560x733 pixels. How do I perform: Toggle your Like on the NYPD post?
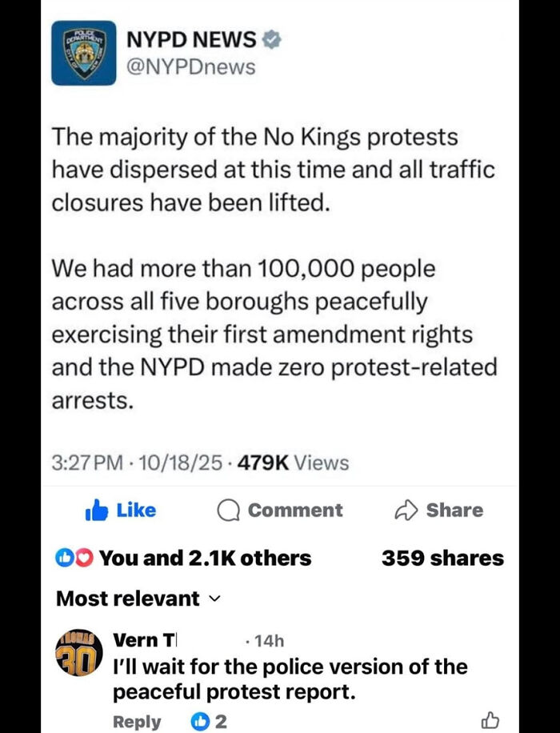coord(120,510)
